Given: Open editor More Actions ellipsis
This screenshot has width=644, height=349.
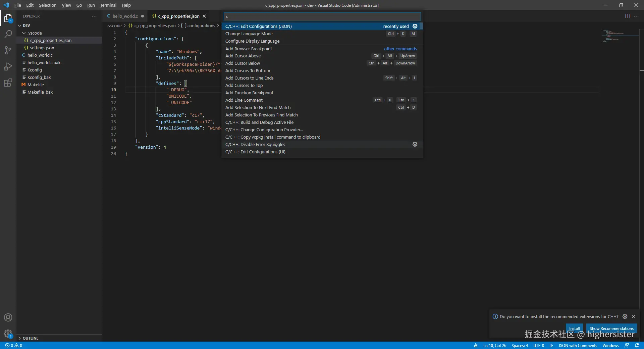Looking at the screenshot, I should (x=636, y=16).
